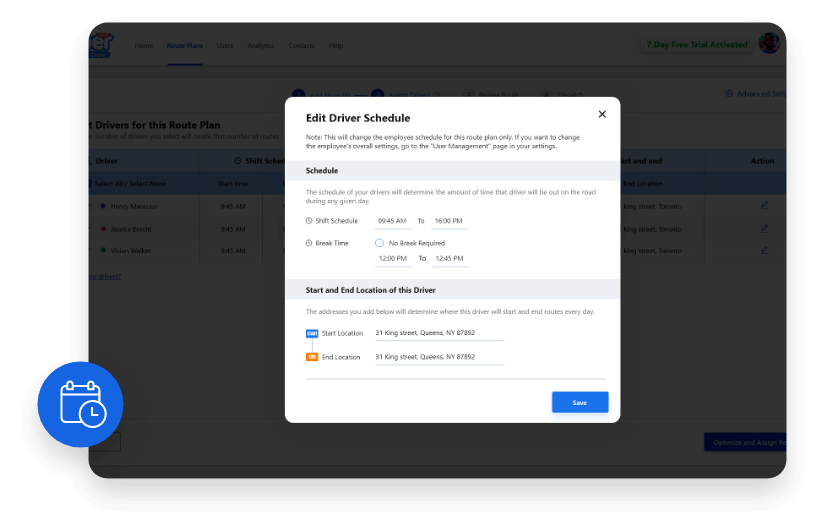The height and width of the screenshot is (531, 824).
Task: Open the Contacts menu item
Action: coord(301,46)
